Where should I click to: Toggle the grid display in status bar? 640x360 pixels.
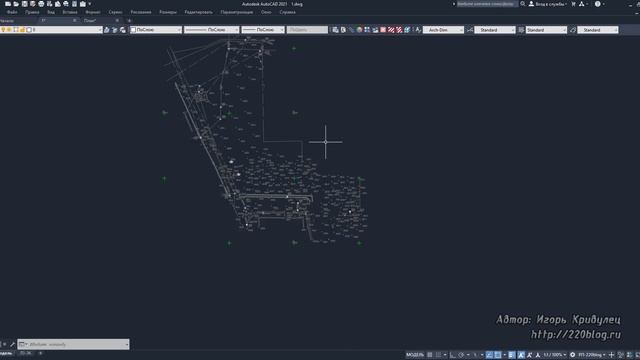pos(430,355)
